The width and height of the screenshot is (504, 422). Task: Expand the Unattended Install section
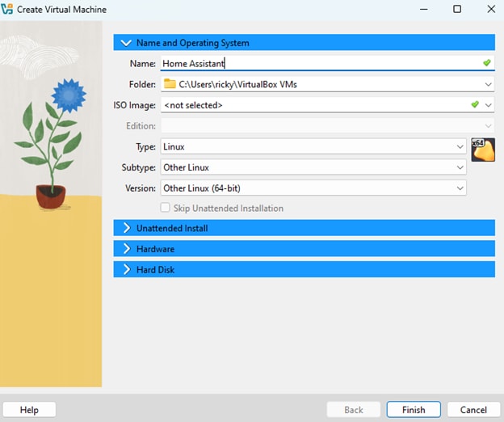pos(304,228)
